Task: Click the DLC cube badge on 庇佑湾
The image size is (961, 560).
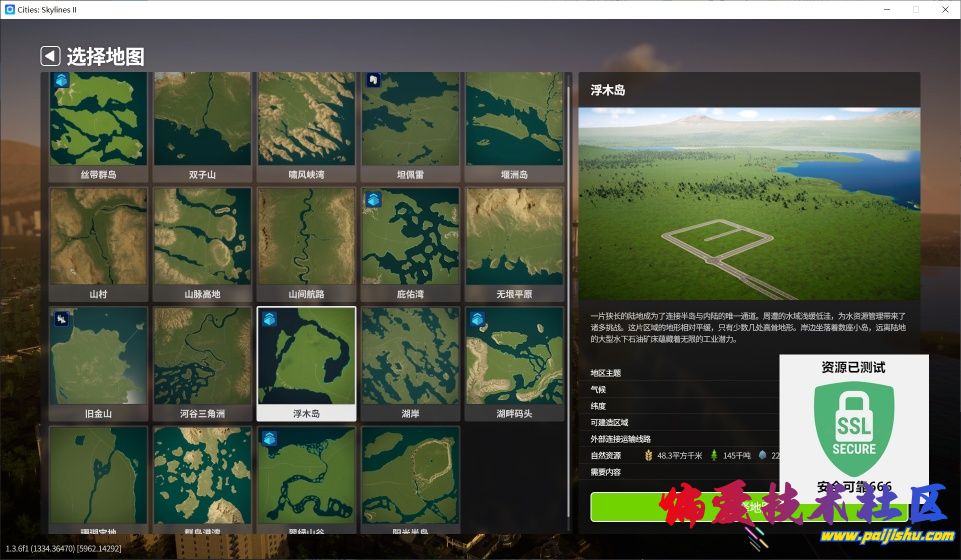Action: click(373, 199)
